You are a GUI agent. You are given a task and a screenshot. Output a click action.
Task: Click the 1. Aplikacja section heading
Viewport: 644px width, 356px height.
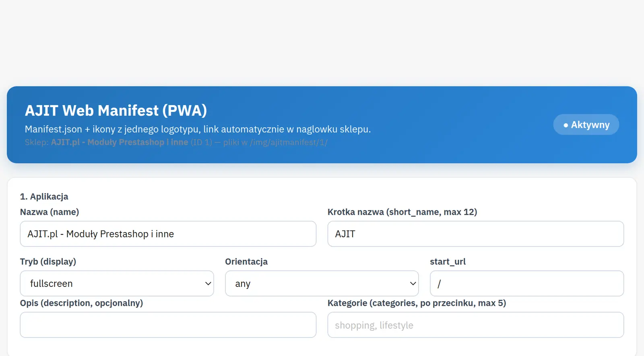point(44,197)
